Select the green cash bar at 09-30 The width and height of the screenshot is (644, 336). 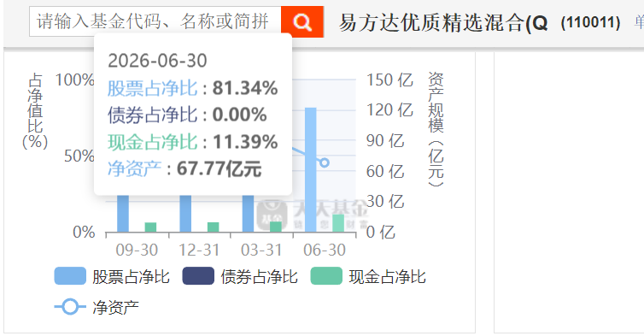tap(150, 227)
